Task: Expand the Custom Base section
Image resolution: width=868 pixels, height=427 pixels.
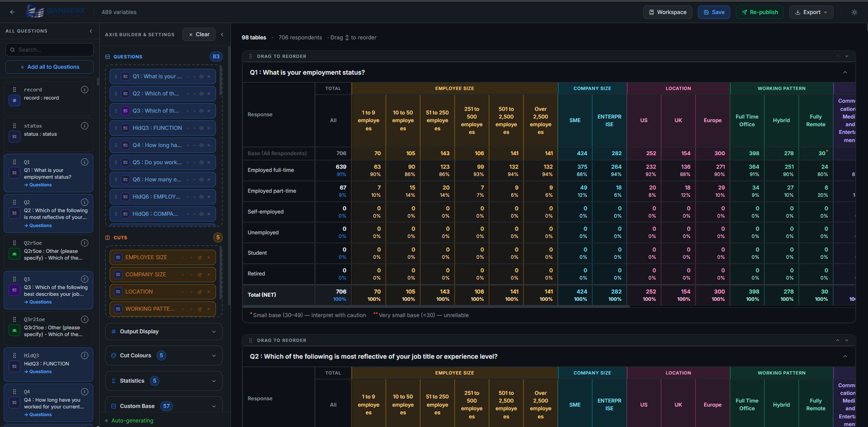Action: pyautogui.click(x=164, y=406)
